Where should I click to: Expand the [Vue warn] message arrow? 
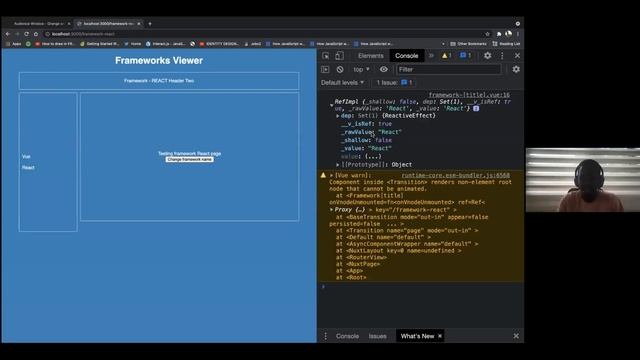coord(331,176)
